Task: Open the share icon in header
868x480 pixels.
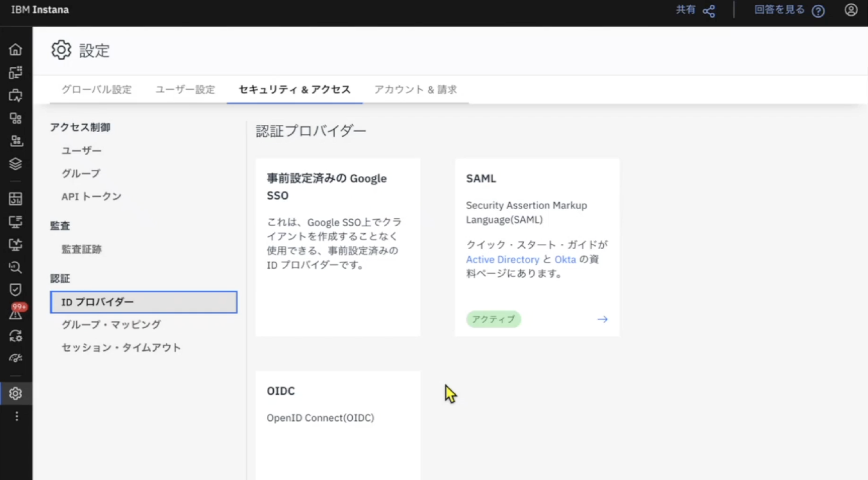Action: coord(709,11)
